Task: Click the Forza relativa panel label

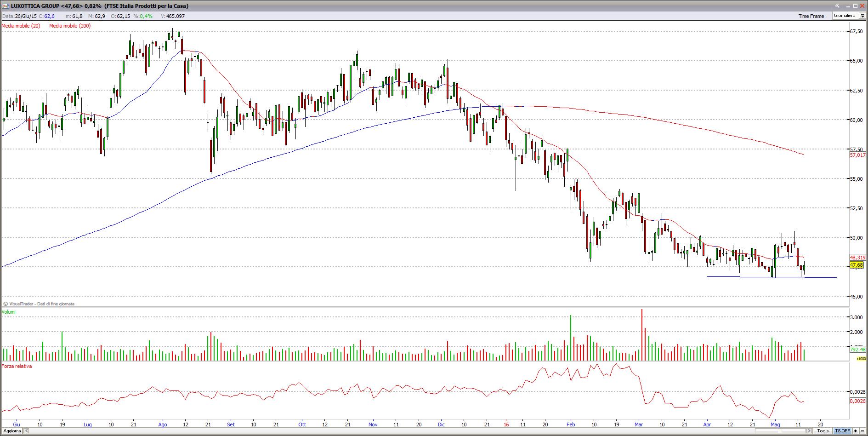Action: point(17,366)
